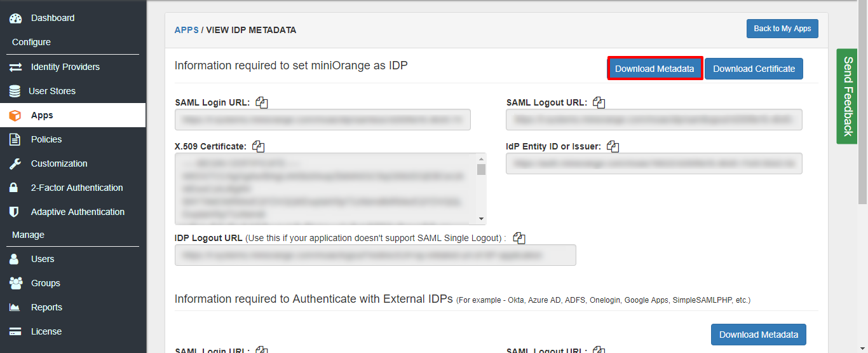Click the User Stores database icon

pos(15,91)
